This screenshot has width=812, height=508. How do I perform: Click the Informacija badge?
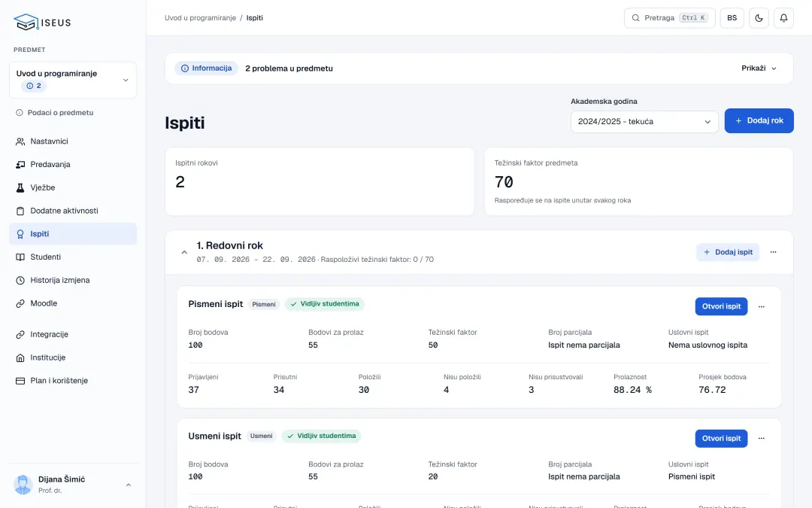tap(206, 68)
